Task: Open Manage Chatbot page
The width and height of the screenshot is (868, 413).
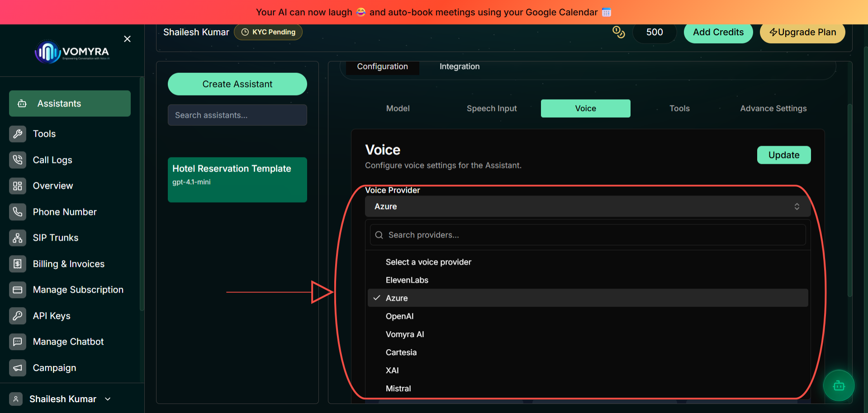Action: pos(68,342)
